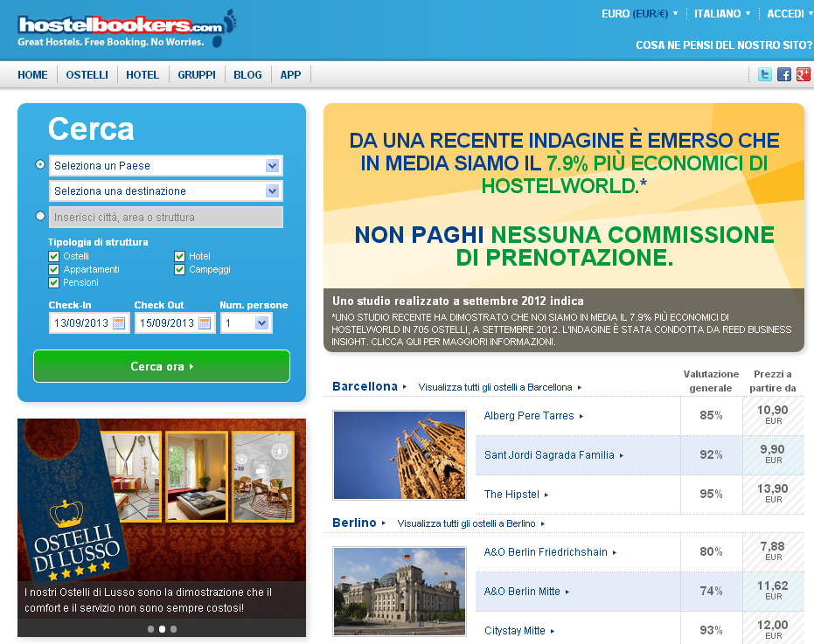
Task: Select third carousel dot indicator
Action: tap(173, 629)
